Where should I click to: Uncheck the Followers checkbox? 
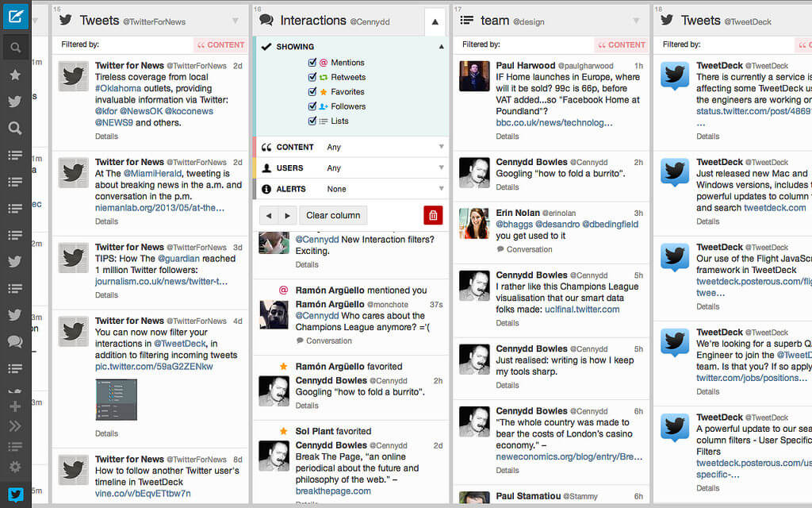click(x=312, y=106)
